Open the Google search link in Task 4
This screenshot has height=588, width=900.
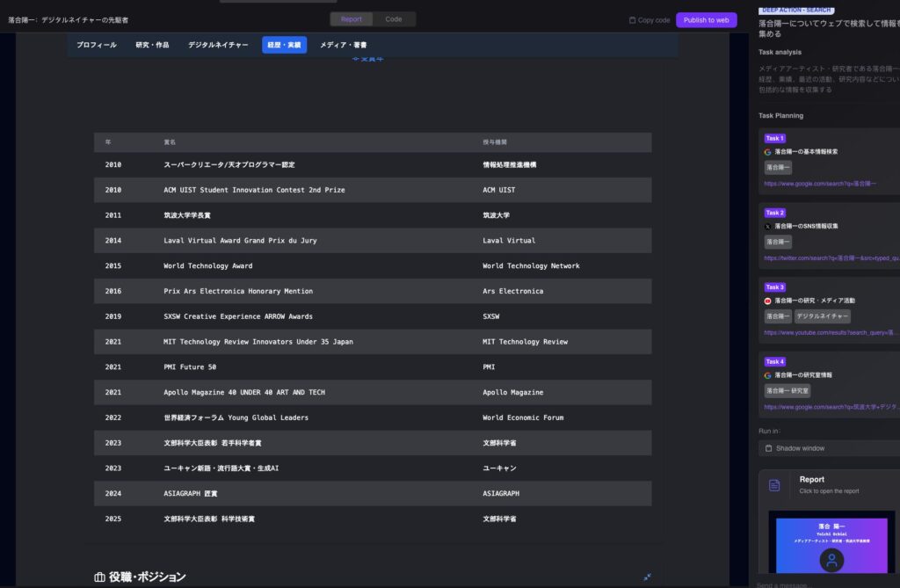click(x=831, y=407)
